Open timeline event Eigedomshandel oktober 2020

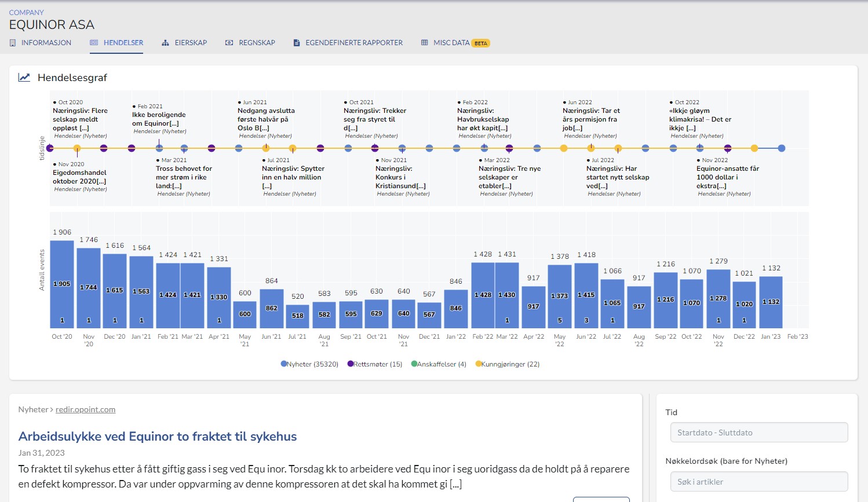point(79,177)
